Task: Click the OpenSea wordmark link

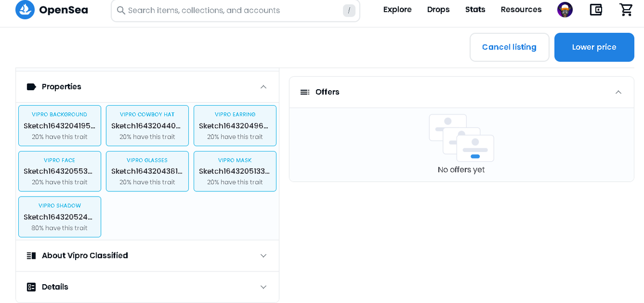Action: coord(63,10)
